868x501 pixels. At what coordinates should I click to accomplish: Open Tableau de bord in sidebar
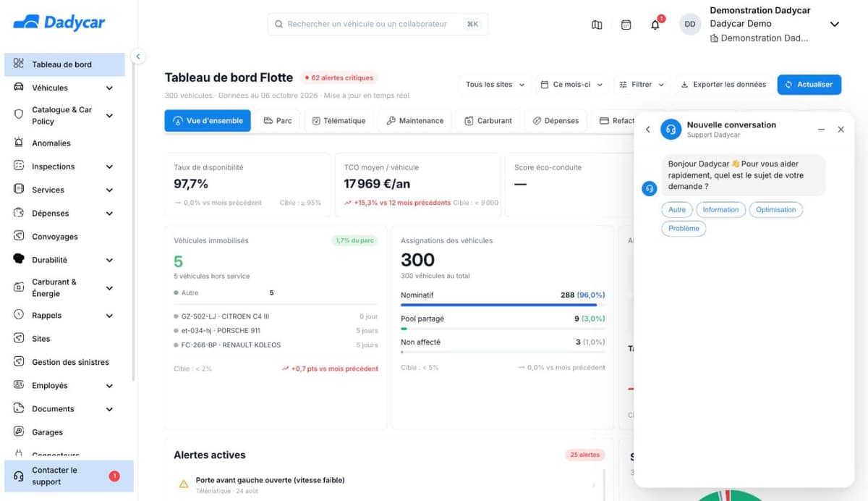64,64
